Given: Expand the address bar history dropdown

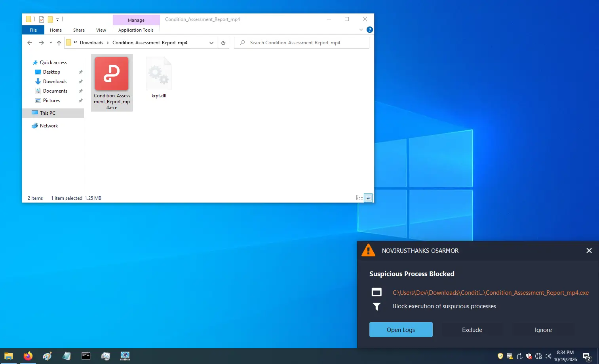Looking at the screenshot, I should (211, 43).
